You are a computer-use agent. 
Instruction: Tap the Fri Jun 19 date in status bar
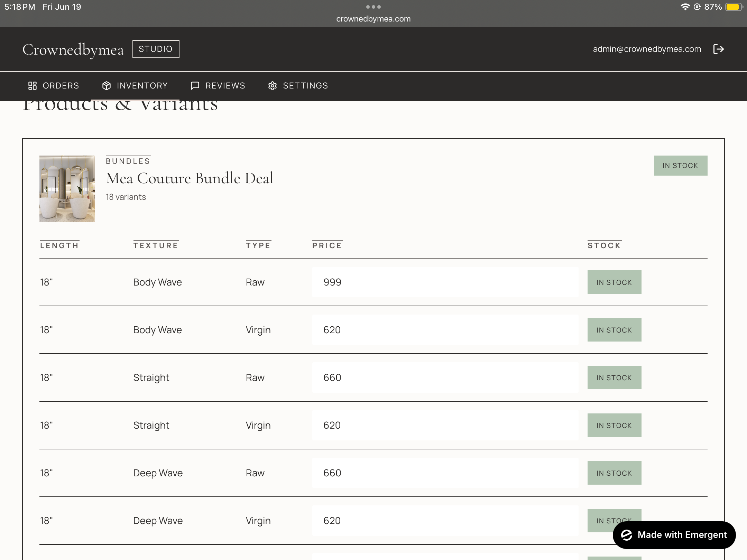click(x=62, y=7)
